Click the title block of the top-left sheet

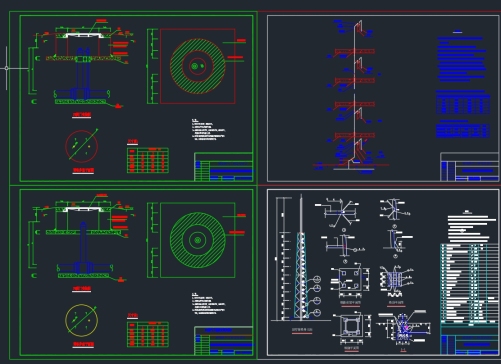[223, 167]
